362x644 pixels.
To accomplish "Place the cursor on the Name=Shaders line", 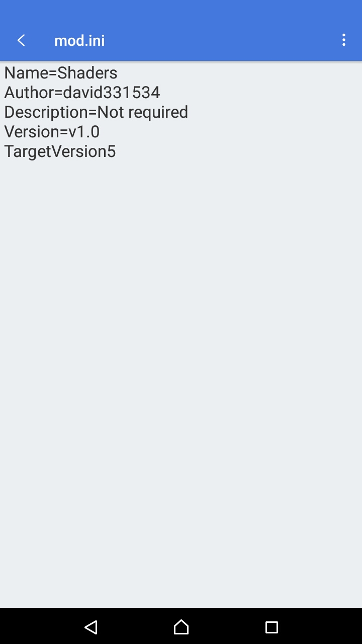I will point(61,73).
